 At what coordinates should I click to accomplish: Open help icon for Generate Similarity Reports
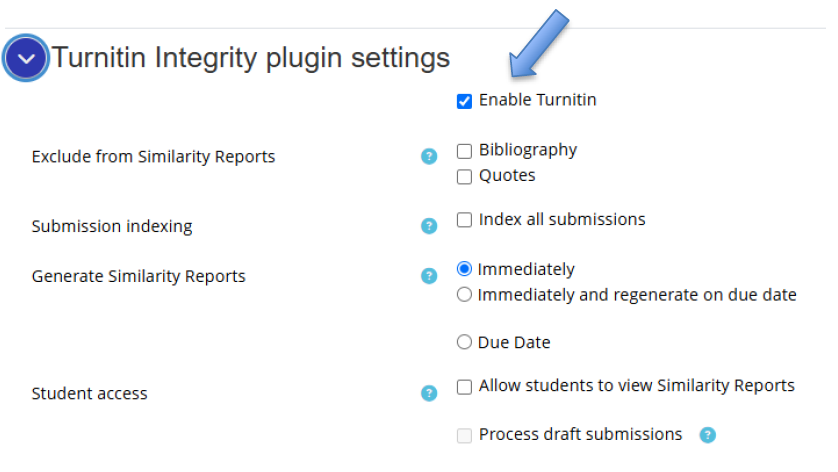(x=429, y=276)
